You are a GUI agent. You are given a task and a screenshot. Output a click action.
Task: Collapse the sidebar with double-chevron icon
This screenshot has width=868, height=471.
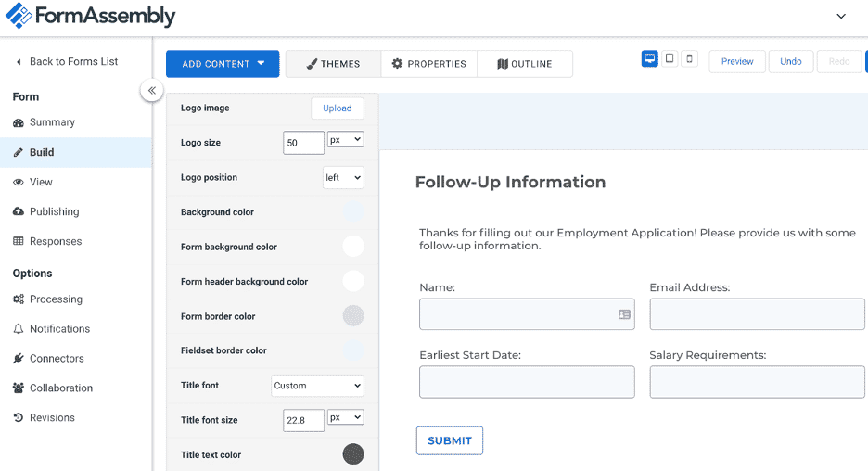(152, 90)
